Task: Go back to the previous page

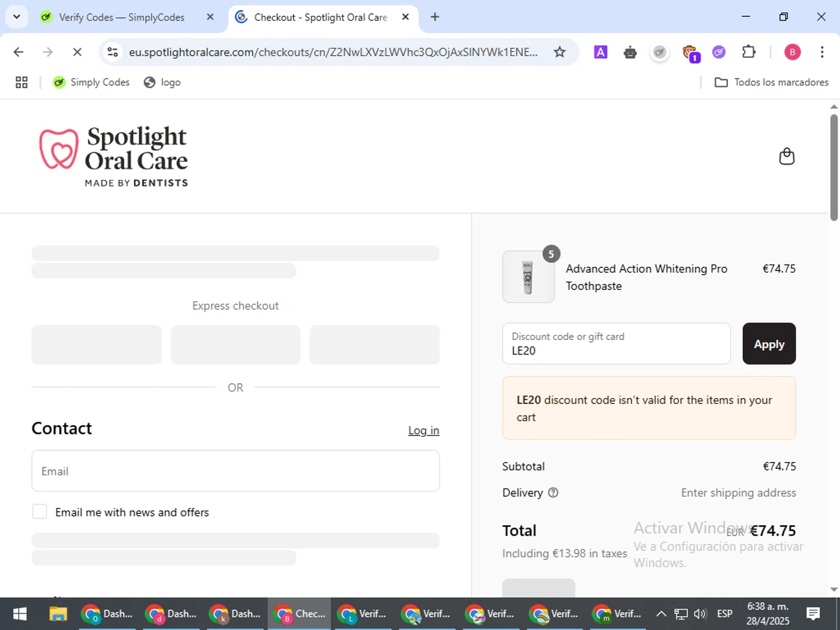Action: click(x=18, y=52)
